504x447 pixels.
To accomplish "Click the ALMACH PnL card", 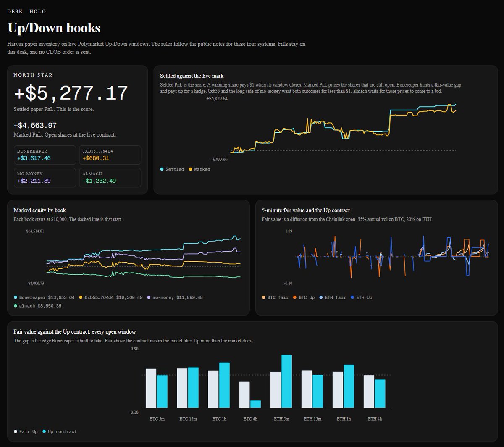I will (110, 178).
